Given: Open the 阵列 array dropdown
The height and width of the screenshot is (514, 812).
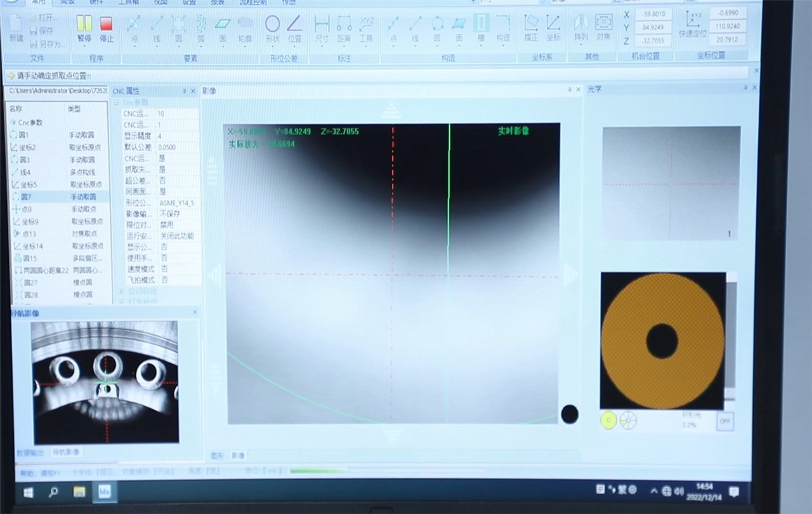Looking at the screenshot, I should point(580,27).
